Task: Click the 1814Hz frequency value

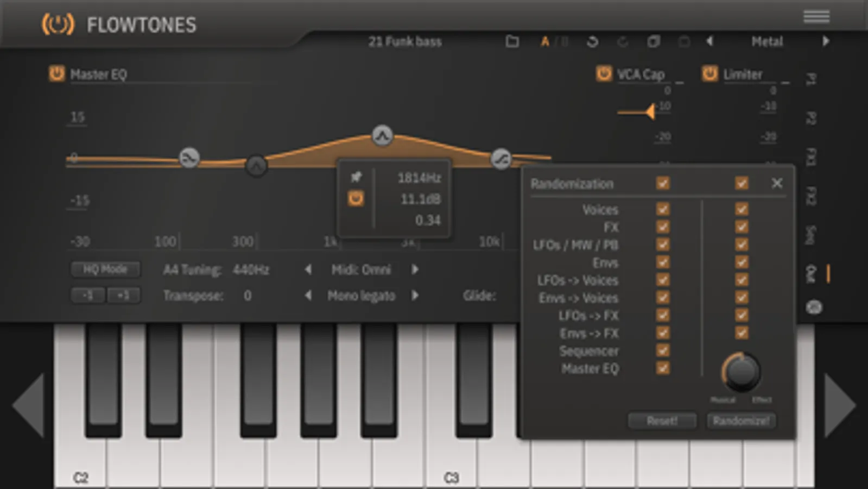Action: [419, 178]
